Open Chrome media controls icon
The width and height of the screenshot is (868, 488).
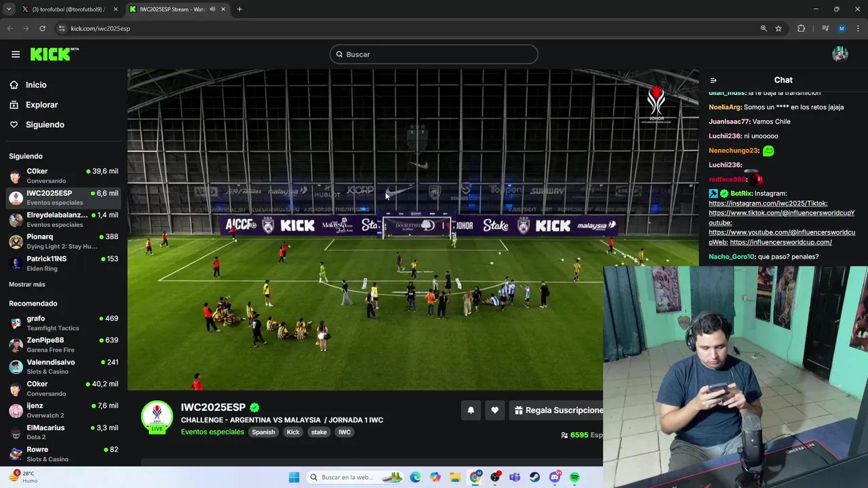[825, 28]
